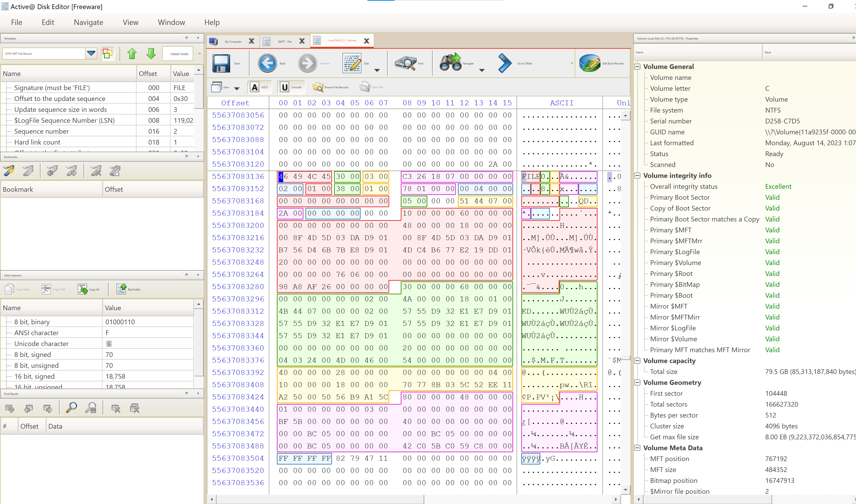The image size is (856, 504).
Task: Open Find with the magnifier drive icon
Action: 406,63
